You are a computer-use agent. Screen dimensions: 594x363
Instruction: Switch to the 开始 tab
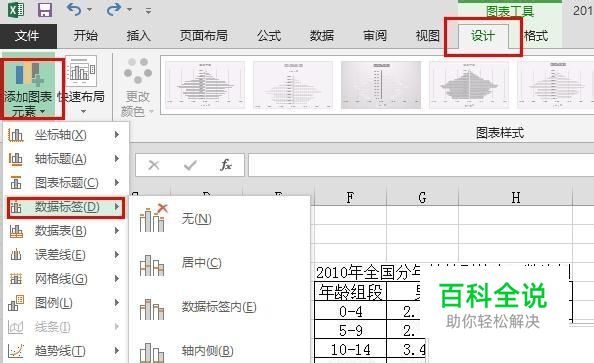[x=85, y=36]
